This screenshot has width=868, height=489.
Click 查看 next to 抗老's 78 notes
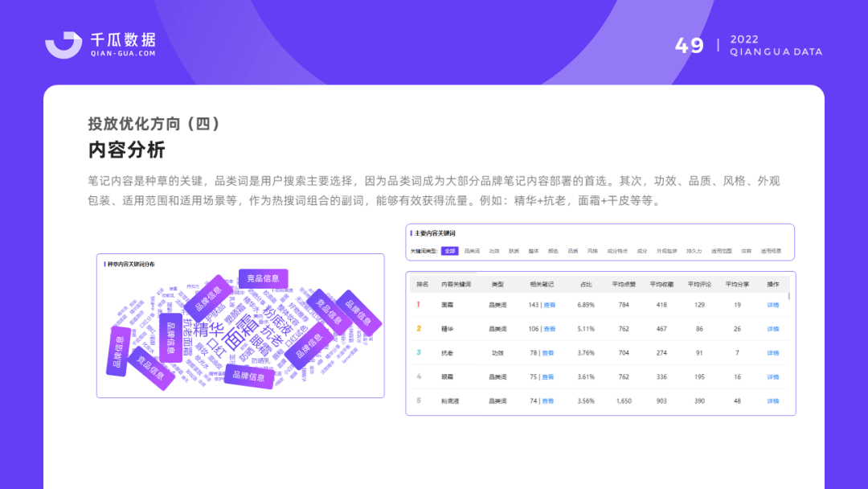coord(548,352)
